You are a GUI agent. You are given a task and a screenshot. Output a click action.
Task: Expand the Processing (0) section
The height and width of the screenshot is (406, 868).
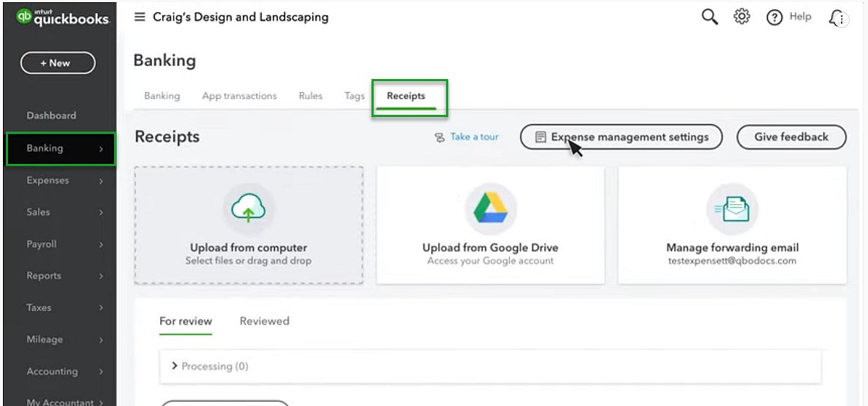(491, 366)
